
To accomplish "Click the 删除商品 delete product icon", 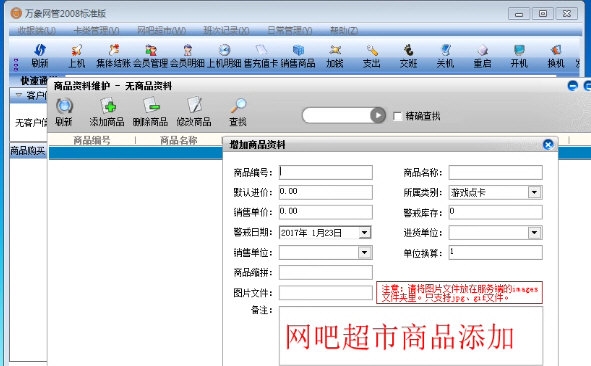I will [x=151, y=106].
